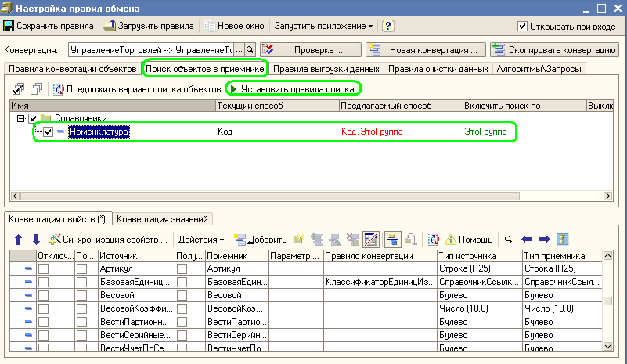Image resolution: width=627 pixels, height=364 pixels.
Task: Click the Текущий способ column header
Action: click(x=277, y=106)
